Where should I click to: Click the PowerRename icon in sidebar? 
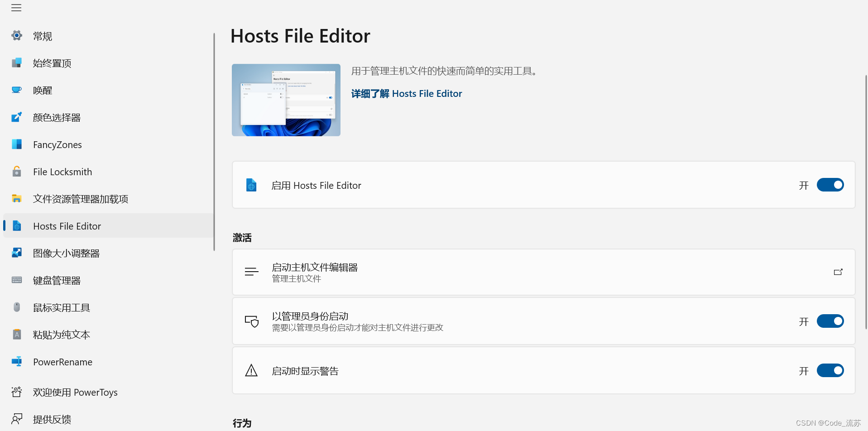click(x=17, y=361)
